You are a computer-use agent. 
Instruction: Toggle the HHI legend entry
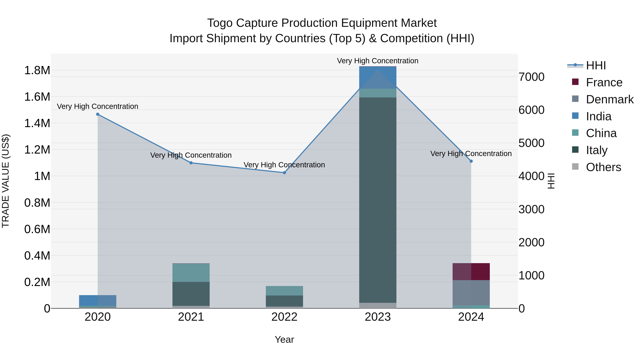coord(587,65)
